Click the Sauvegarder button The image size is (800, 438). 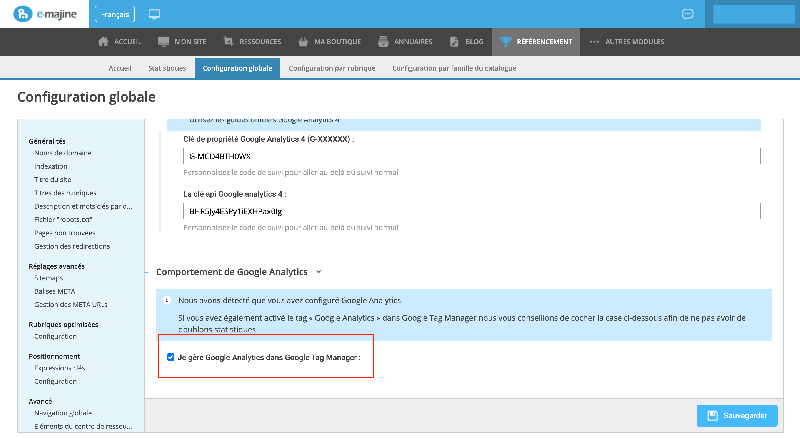coord(737,416)
